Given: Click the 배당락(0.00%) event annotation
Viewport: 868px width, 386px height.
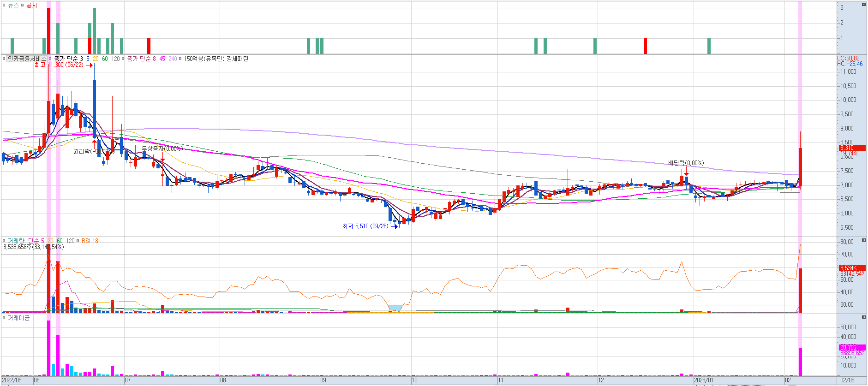Looking at the screenshot, I should click(x=686, y=163).
